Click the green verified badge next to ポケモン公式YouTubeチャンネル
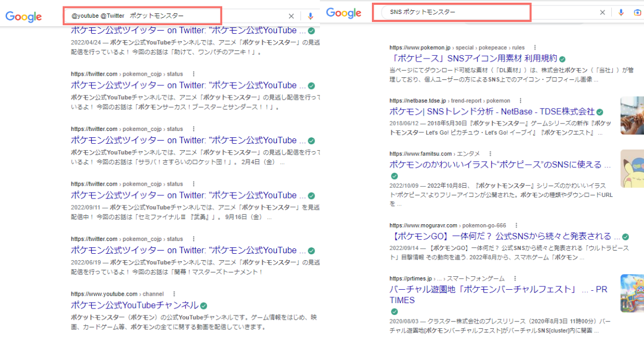644x338 pixels. [204, 306]
